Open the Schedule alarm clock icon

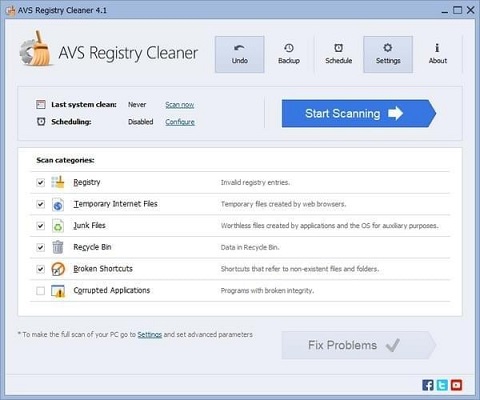(338, 48)
